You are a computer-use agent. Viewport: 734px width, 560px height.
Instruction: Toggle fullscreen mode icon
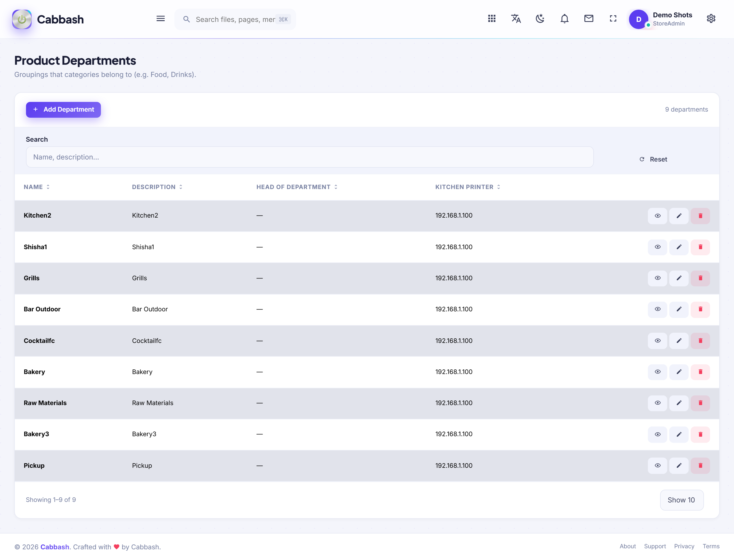(x=613, y=19)
